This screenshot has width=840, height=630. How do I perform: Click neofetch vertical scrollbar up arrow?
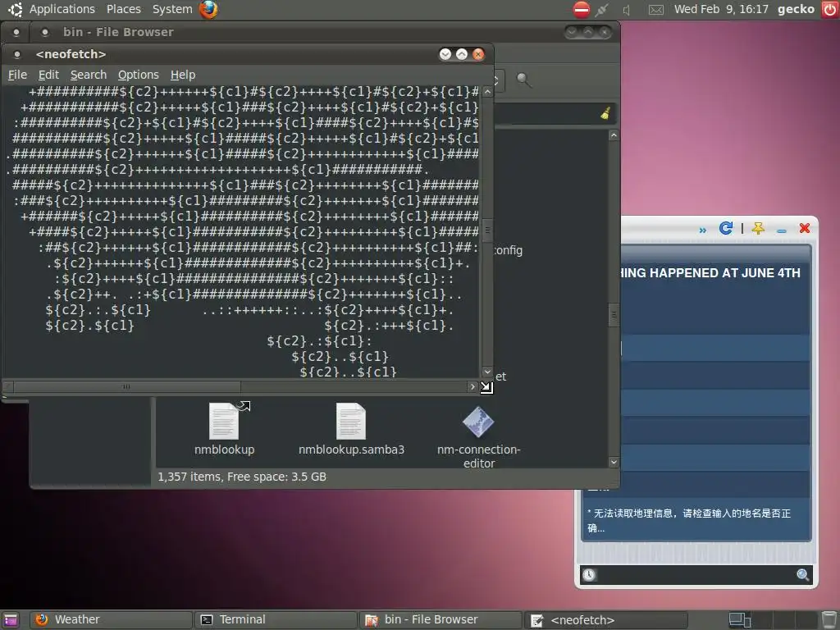(487, 92)
